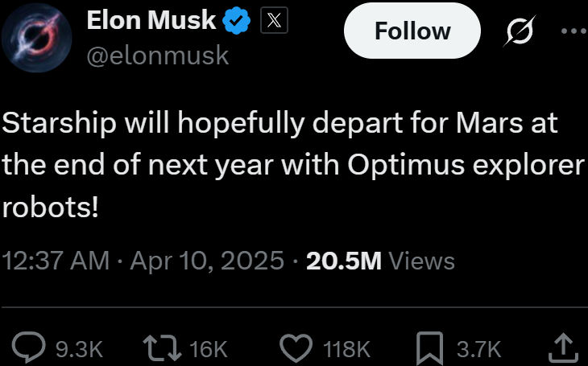
Task: Open the @elonmusk handle link
Action: tap(158, 56)
